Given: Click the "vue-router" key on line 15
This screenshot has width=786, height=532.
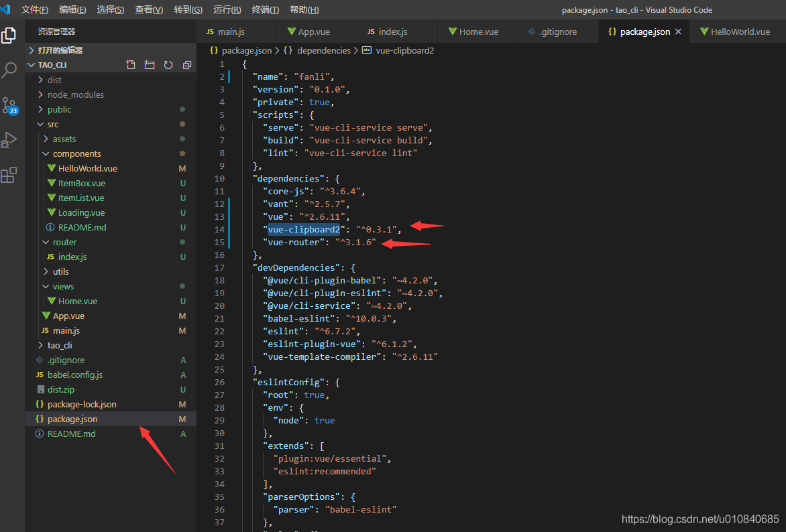Looking at the screenshot, I should [x=294, y=243].
